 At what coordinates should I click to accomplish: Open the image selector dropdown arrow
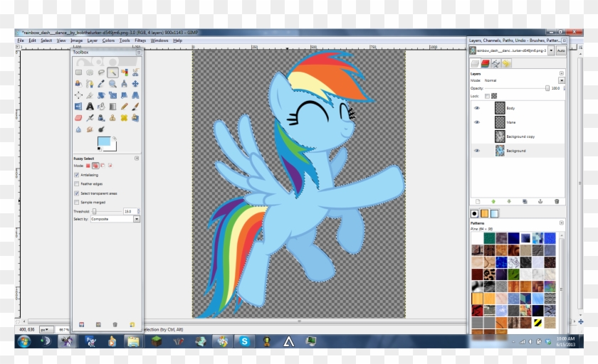(x=551, y=50)
